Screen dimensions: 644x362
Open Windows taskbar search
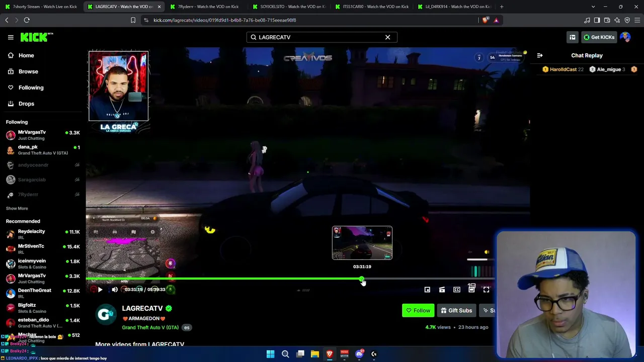click(285, 354)
